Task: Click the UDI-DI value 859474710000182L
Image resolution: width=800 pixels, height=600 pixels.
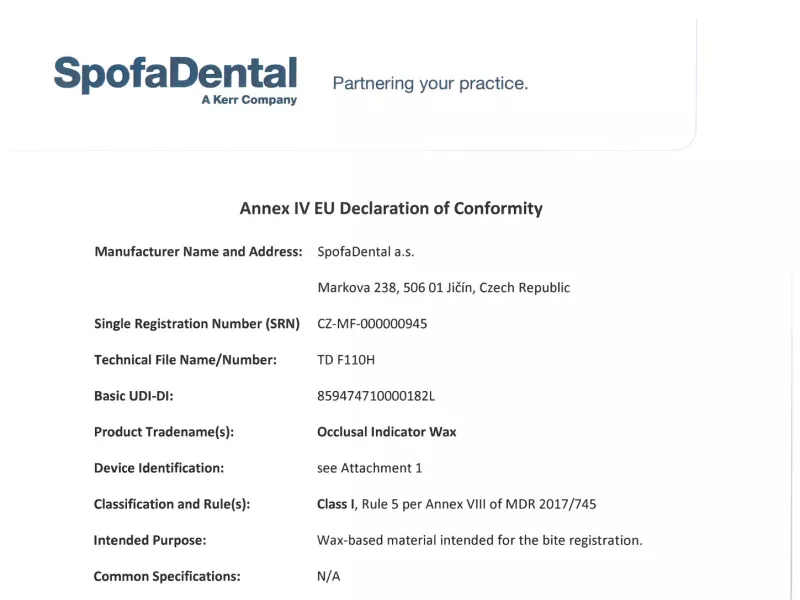Action: pos(376,395)
